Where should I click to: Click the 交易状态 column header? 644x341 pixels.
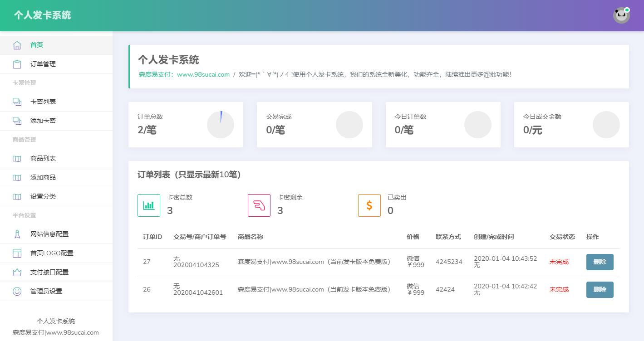(x=562, y=237)
